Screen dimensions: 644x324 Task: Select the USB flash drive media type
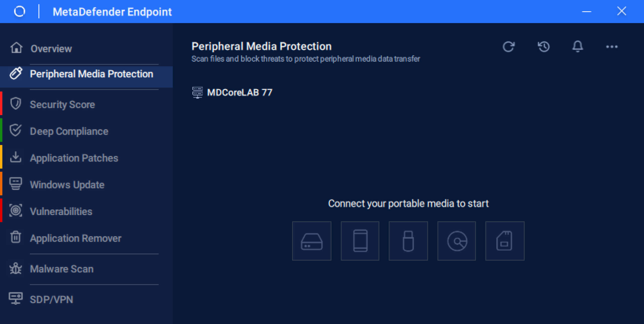(408, 241)
